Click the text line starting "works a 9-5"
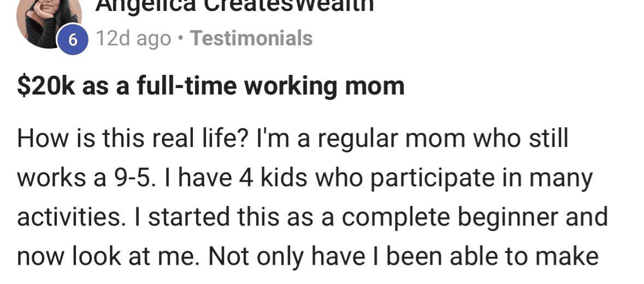The height and width of the screenshot is (284, 644). pyautogui.click(x=304, y=178)
